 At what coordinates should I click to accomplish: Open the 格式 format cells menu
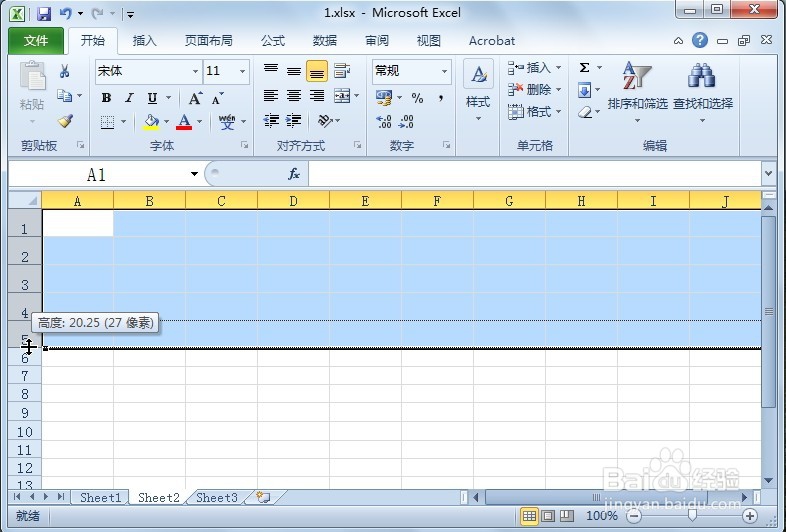(534, 112)
